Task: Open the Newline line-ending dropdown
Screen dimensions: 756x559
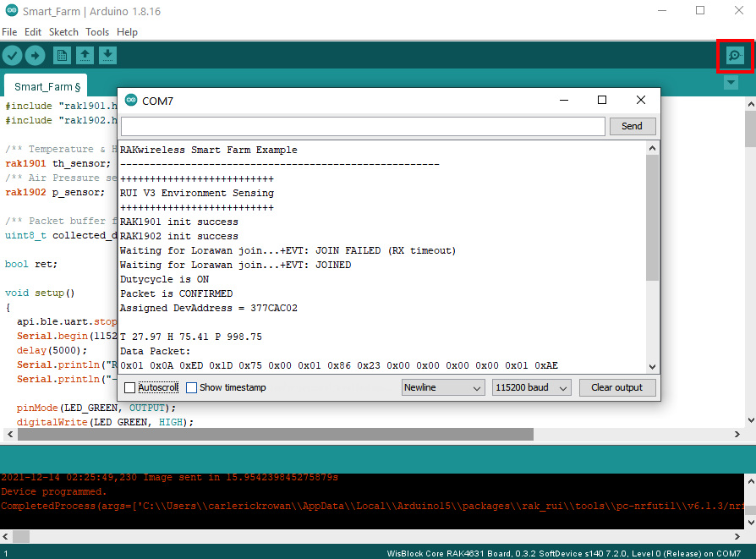Action: [x=443, y=388]
